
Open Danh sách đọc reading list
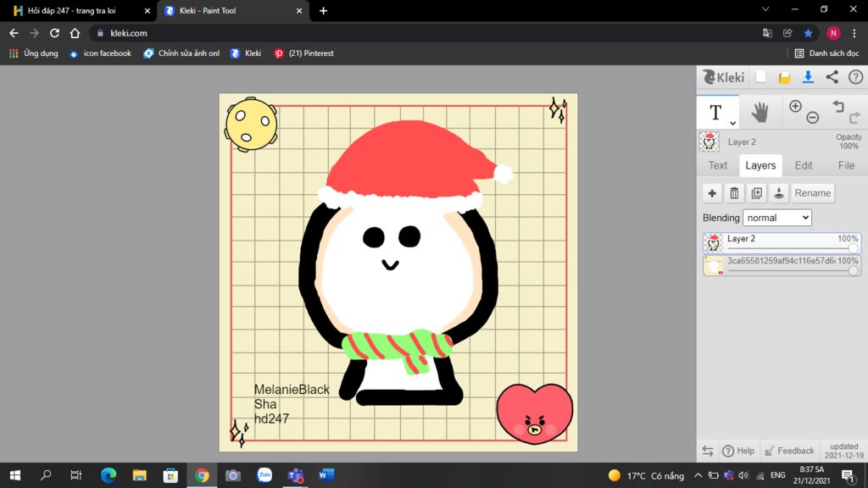click(x=827, y=53)
